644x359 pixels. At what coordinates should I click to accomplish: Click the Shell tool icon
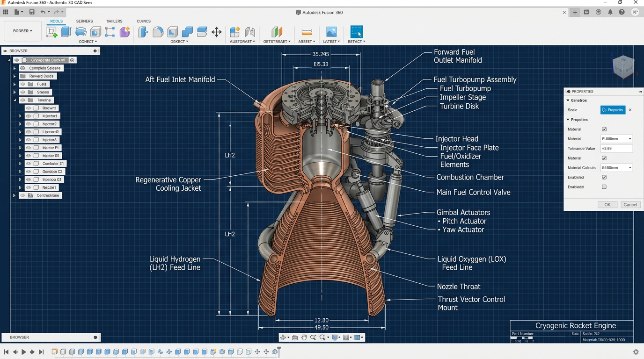(x=173, y=32)
